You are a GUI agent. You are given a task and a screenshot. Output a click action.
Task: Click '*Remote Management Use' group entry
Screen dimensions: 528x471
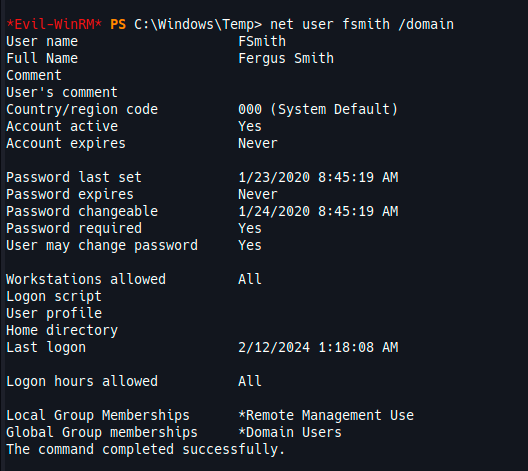pyautogui.click(x=326, y=415)
